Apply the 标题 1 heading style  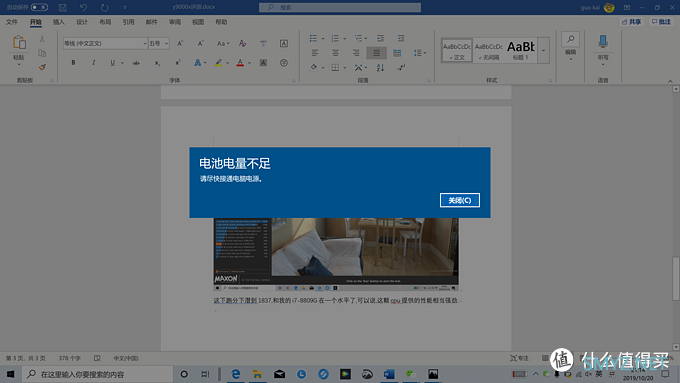[520, 50]
